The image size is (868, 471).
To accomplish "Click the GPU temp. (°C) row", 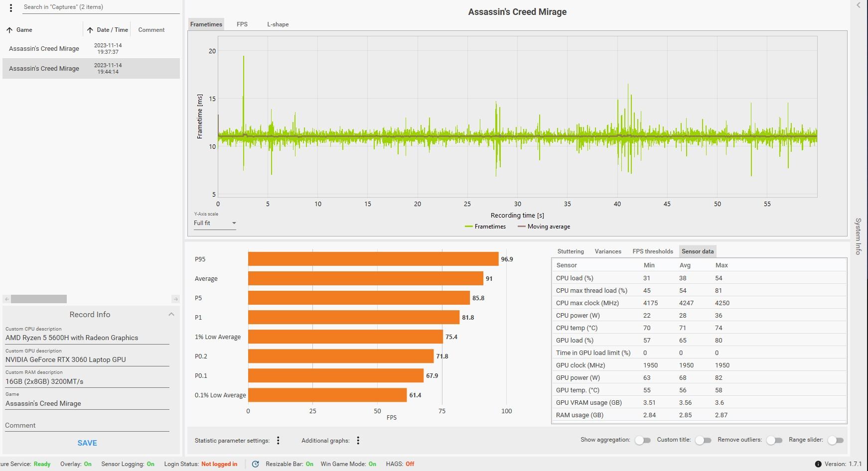I will tap(699, 390).
